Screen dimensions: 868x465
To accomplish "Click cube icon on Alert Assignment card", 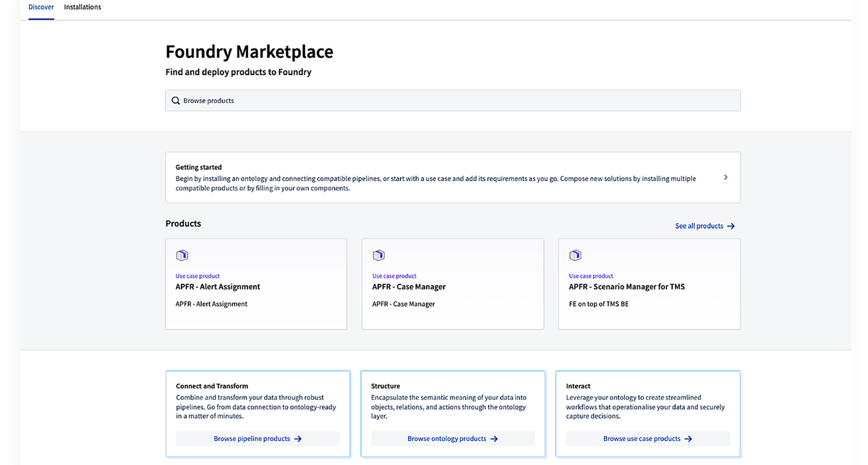I will pos(182,255).
